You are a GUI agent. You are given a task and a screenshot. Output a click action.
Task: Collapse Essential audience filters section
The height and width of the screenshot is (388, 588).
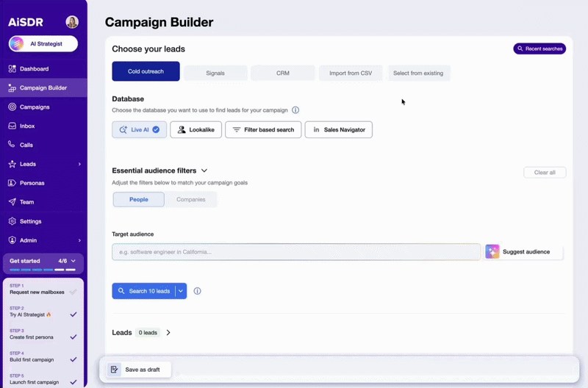204,170
